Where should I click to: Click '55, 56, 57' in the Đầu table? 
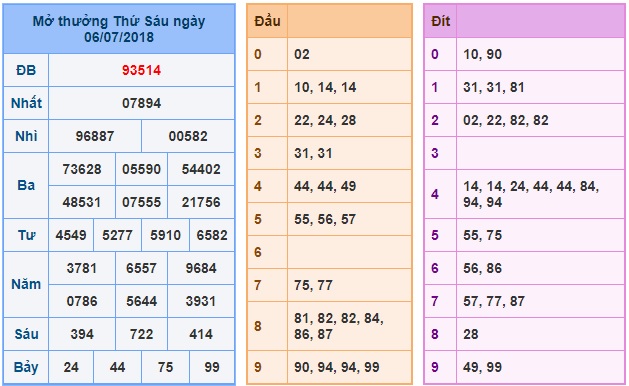pos(325,219)
